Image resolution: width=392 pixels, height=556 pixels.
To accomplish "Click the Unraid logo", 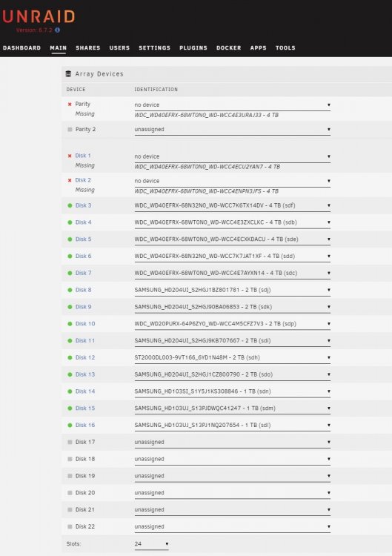I will coord(39,16).
